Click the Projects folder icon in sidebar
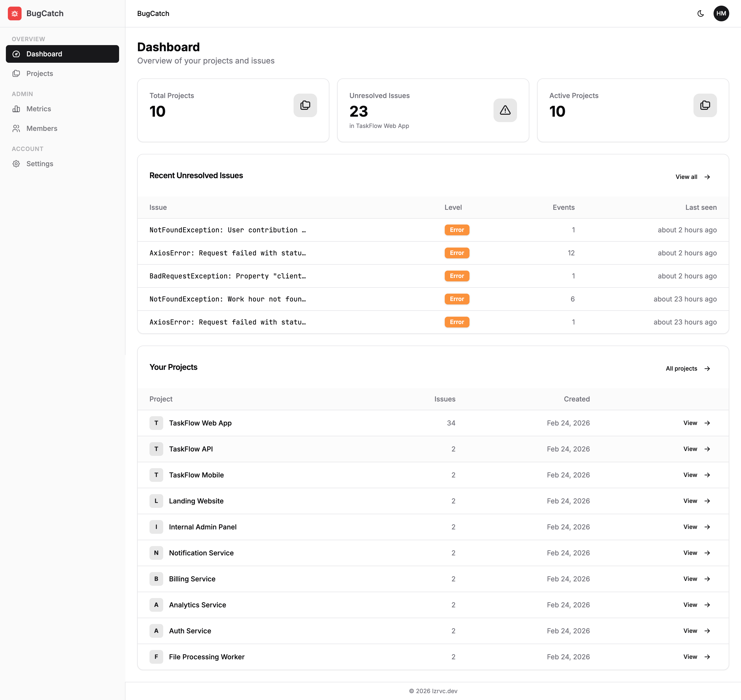The width and height of the screenshot is (741, 700). click(16, 74)
